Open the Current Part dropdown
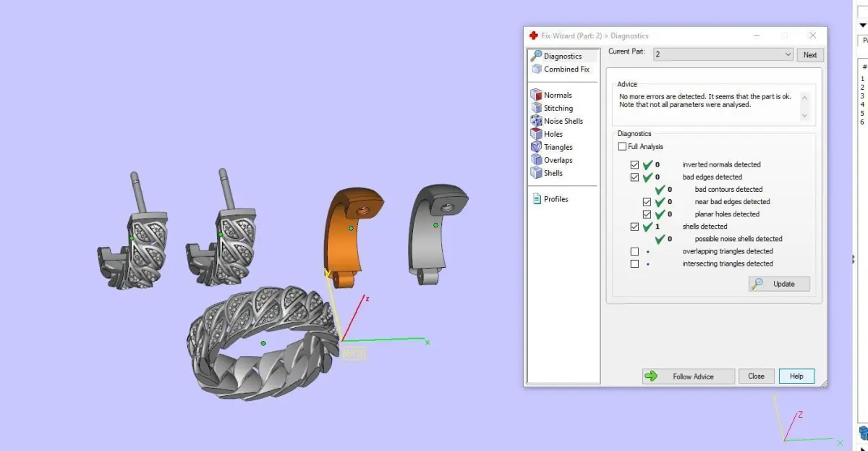Image resolution: width=868 pixels, height=451 pixels. point(723,54)
